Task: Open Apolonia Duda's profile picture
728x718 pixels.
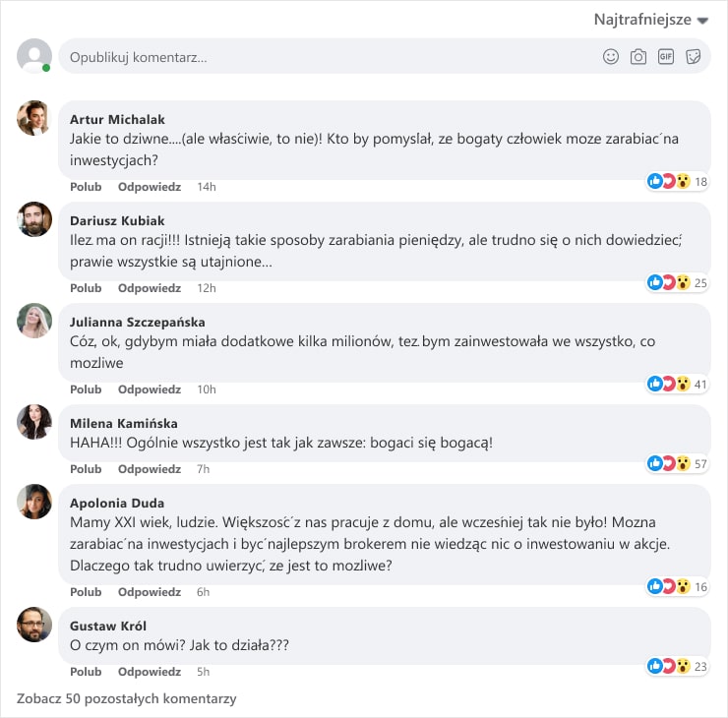Action: coord(34,502)
